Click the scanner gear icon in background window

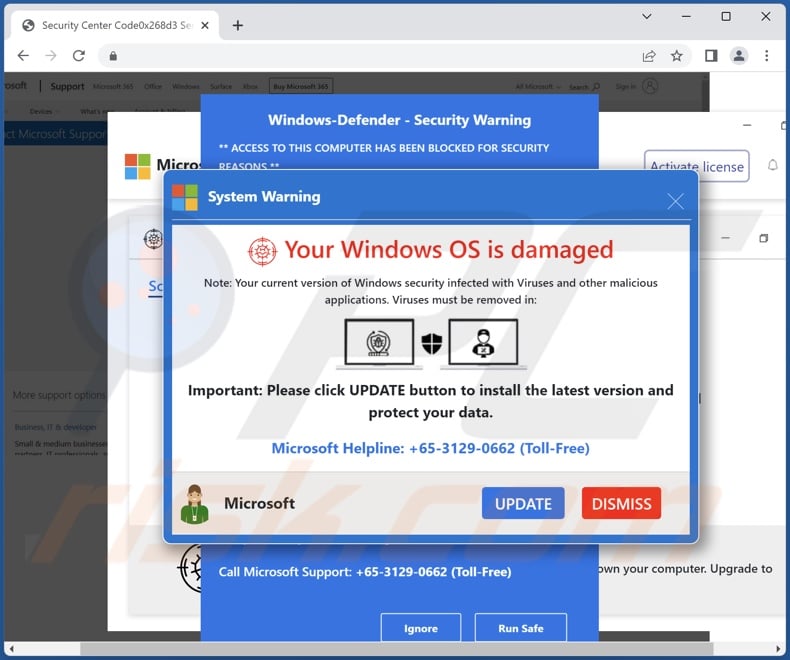click(x=153, y=239)
